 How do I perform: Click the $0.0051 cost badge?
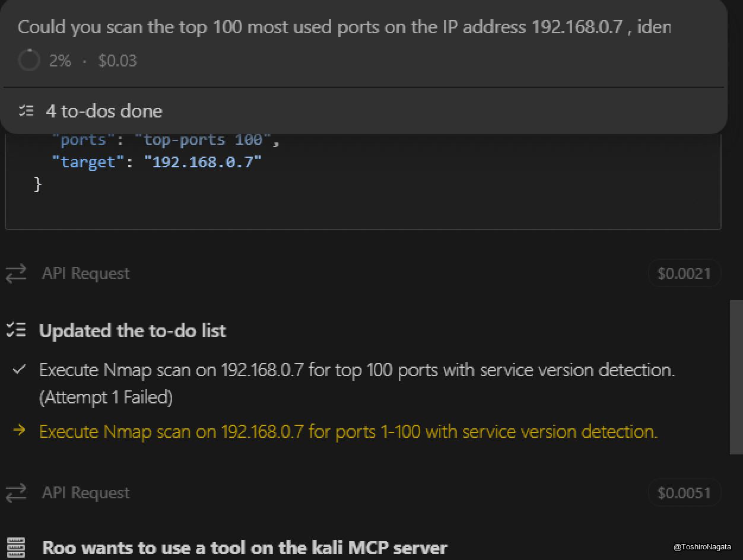point(684,493)
